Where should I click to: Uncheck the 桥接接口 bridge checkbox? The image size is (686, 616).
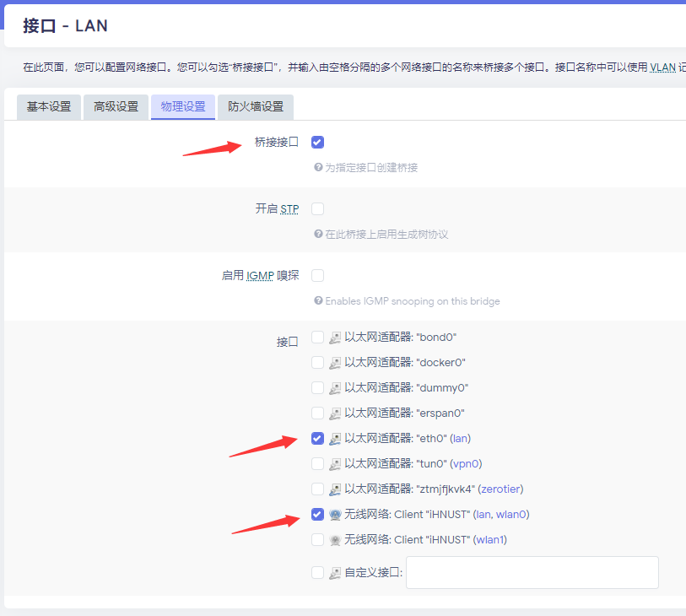[317, 143]
